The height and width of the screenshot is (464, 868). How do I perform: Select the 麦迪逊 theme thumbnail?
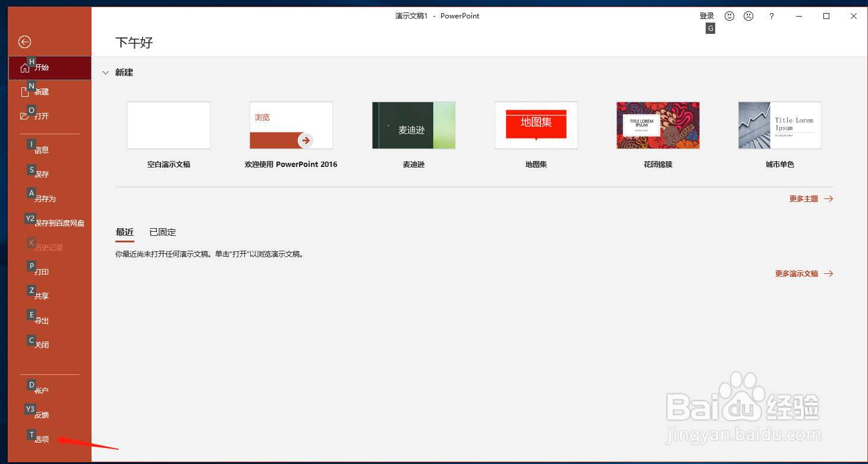414,125
